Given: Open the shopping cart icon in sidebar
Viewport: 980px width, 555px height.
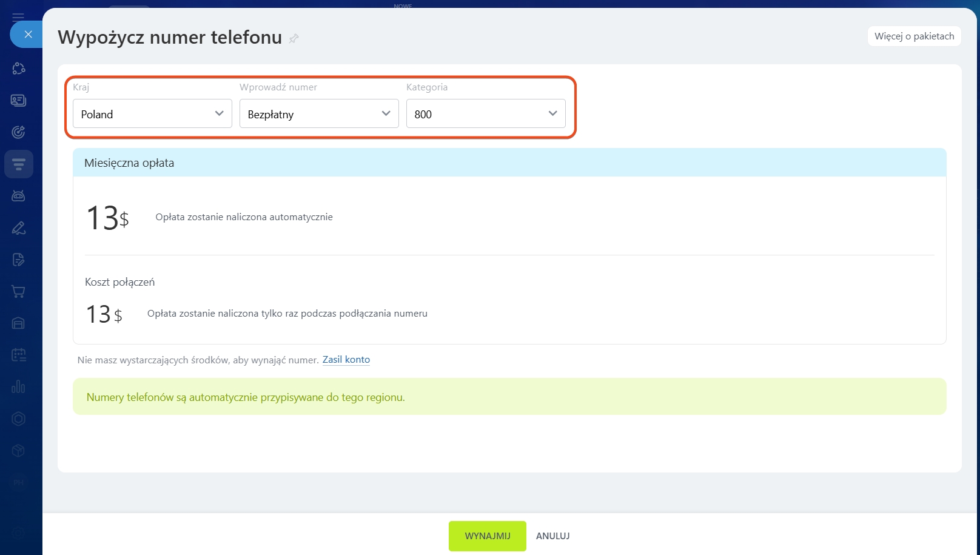Looking at the screenshot, I should (x=19, y=292).
